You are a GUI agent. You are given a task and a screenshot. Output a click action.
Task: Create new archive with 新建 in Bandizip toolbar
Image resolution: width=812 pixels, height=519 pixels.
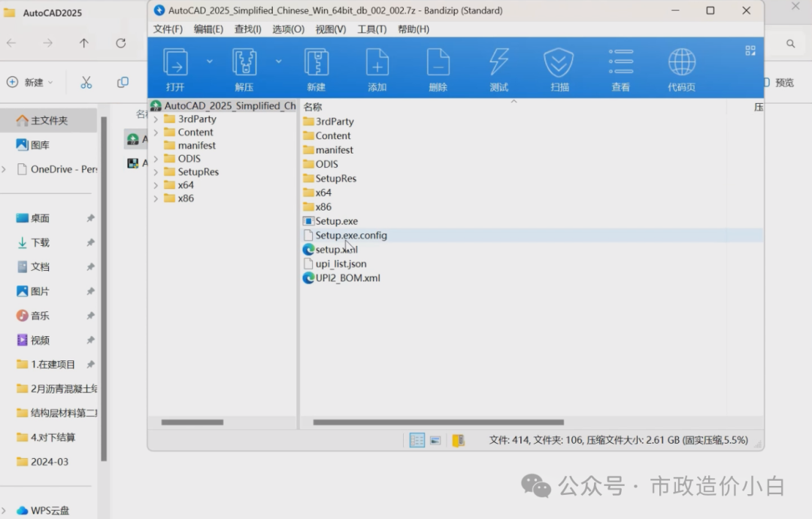pos(317,69)
